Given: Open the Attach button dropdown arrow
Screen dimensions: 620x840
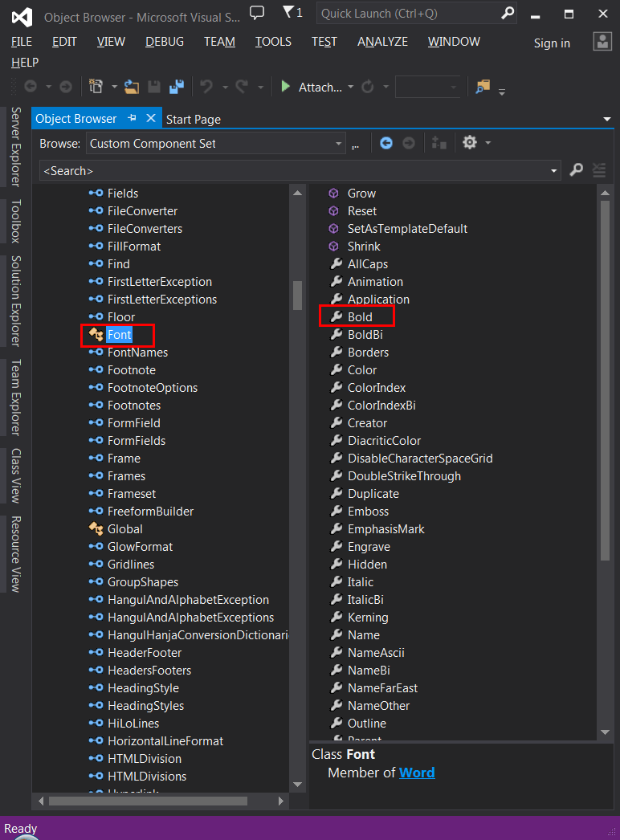Looking at the screenshot, I should (x=350, y=87).
